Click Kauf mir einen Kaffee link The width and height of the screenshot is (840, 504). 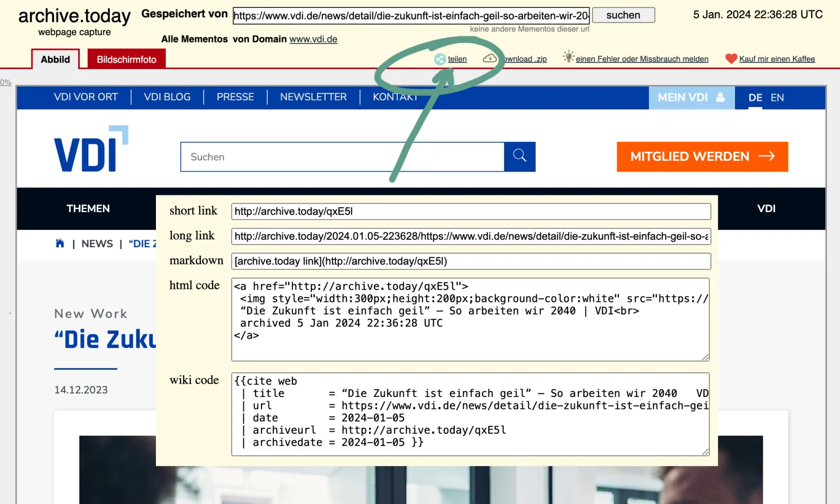click(777, 59)
